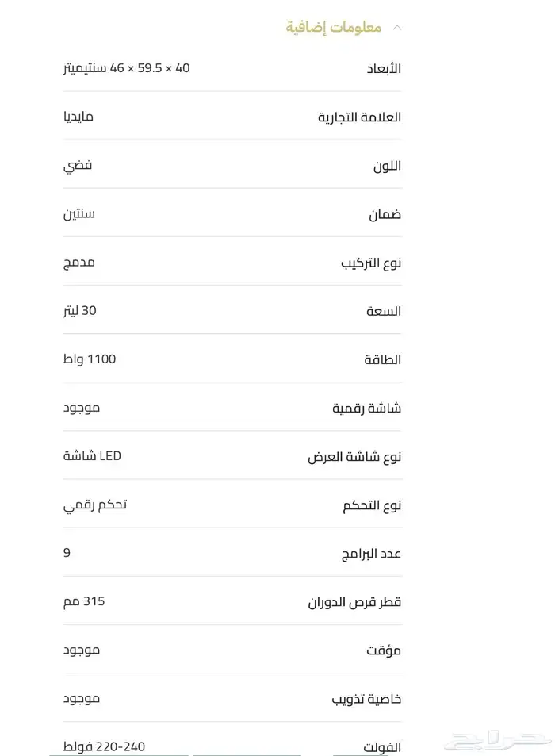Viewport: 555px width, 756px height.
Task: Click the color value فضي
Action: (78, 166)
